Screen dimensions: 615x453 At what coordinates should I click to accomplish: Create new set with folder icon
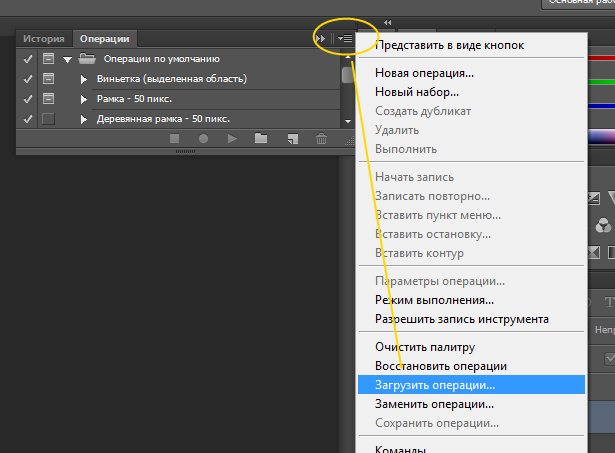point(261,138)
